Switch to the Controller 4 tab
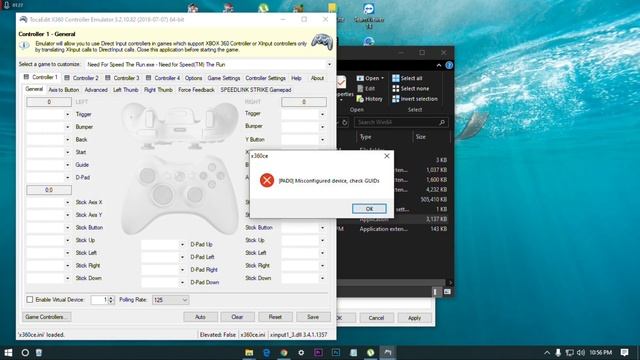 [163, 78]
